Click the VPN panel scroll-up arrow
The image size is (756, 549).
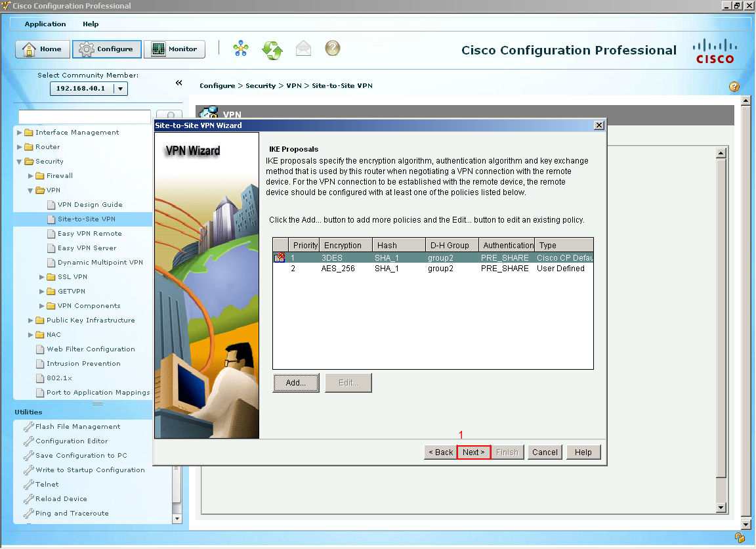[721, 154]
